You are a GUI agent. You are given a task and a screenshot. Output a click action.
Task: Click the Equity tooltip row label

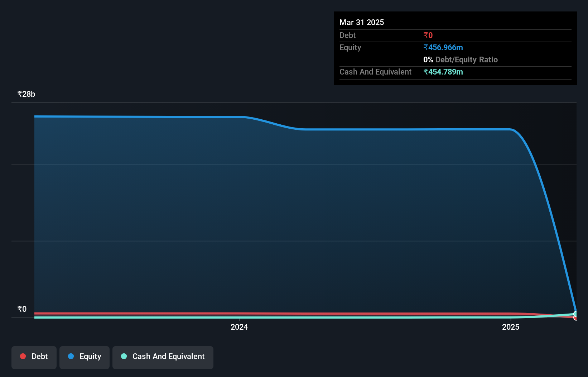350,47
